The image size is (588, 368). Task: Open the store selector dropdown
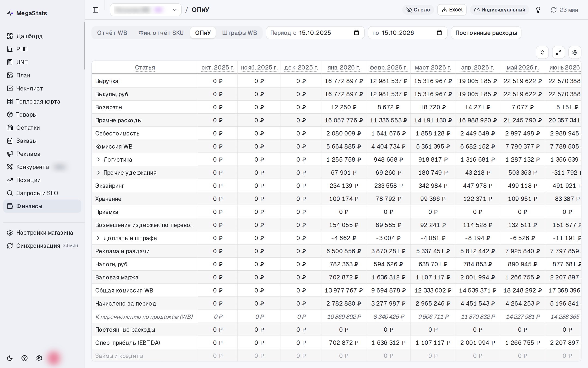(x=146, y=10)
